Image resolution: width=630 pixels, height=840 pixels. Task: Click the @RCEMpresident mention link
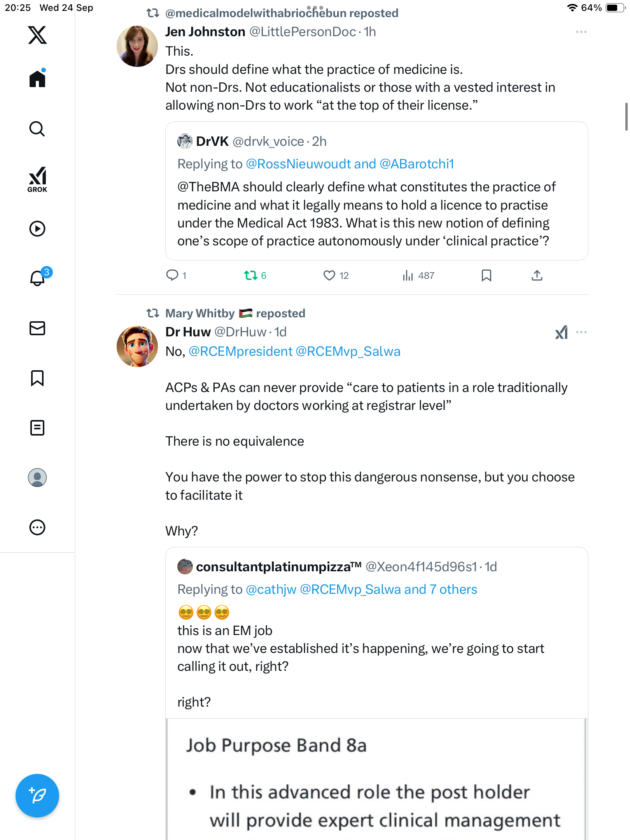(x=240, y=352)
